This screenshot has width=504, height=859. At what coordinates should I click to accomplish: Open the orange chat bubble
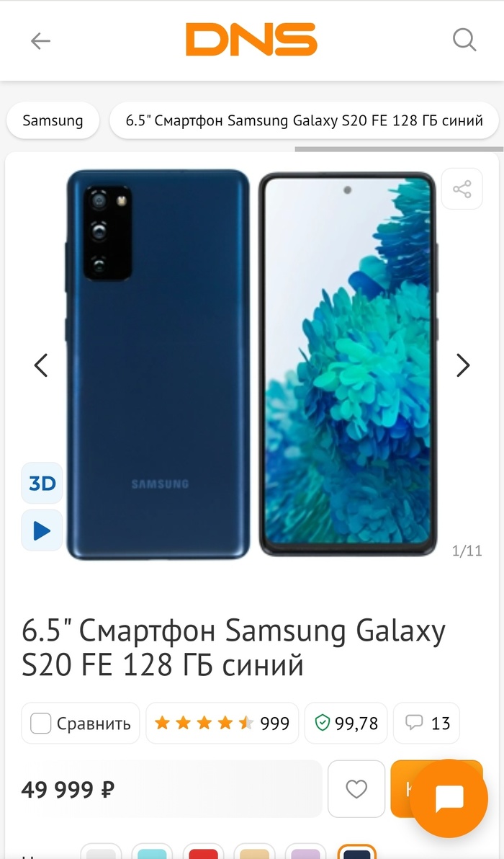449,799
